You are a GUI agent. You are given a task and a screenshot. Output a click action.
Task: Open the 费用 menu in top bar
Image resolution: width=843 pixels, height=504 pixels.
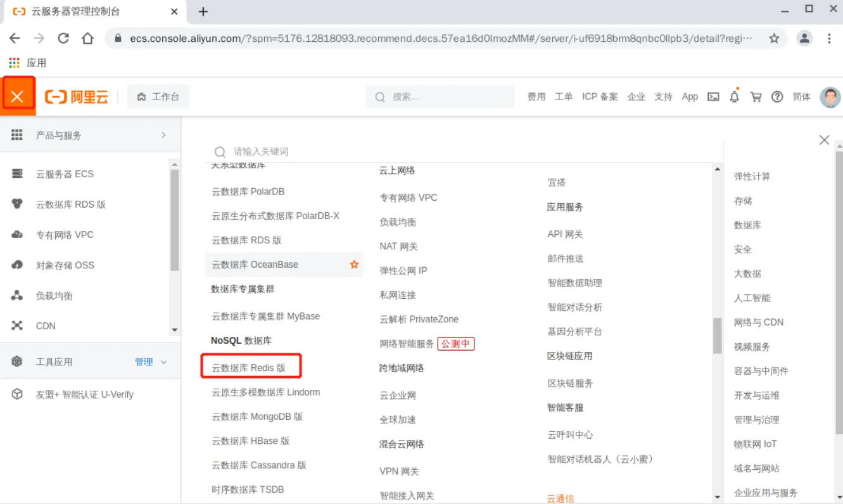pos(536,97)
